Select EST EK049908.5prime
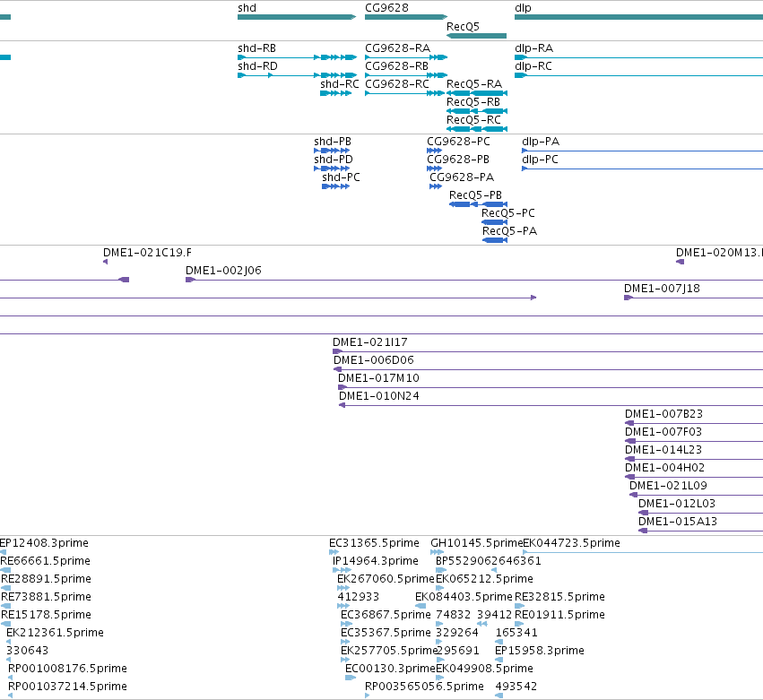This screenshot has height=700, width=763. pos(440,678)
